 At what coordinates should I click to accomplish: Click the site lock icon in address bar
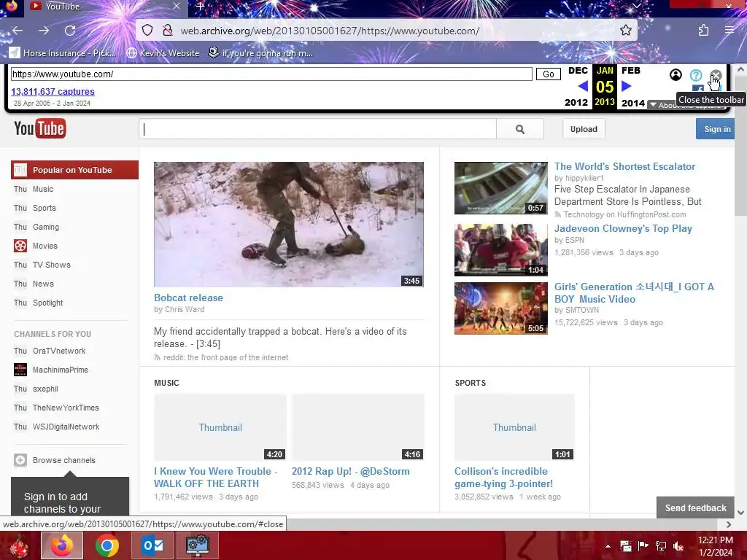pyautogui.click(x=167, y=31)
